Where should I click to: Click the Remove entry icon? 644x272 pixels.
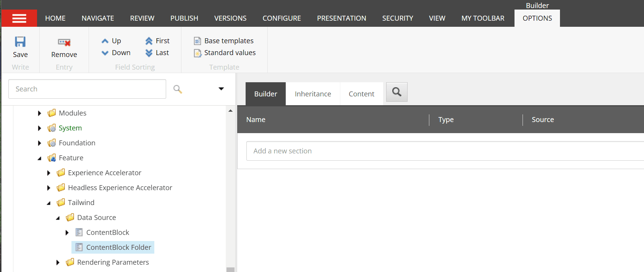(64, 42)
